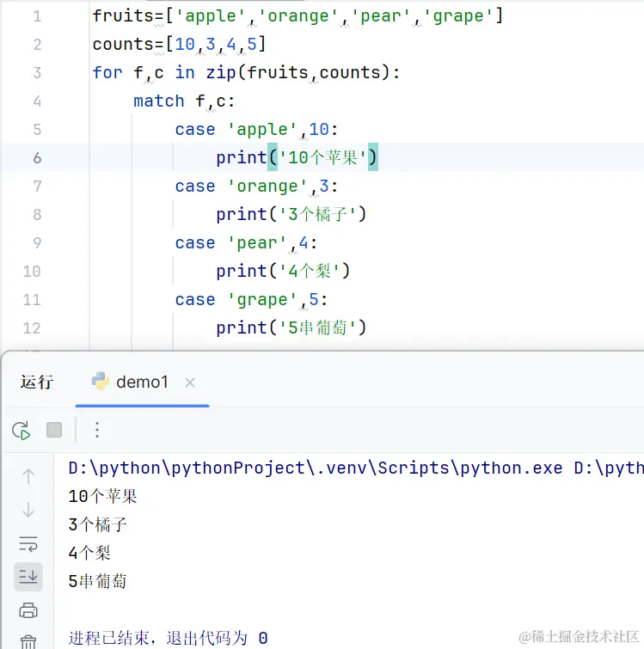Jump up the stack trace arrow
644x649 pixels.
click(x=28, y=476)
